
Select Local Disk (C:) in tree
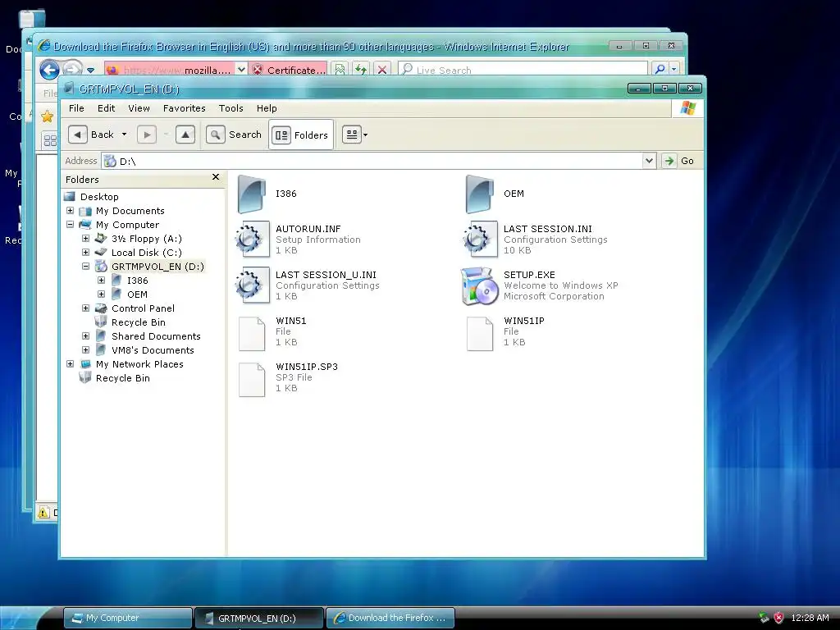[x=146, y=253]
